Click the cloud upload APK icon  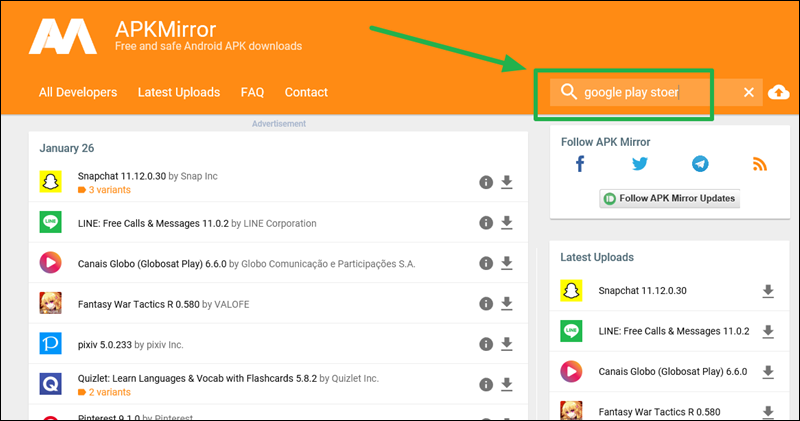click(779, 92)
